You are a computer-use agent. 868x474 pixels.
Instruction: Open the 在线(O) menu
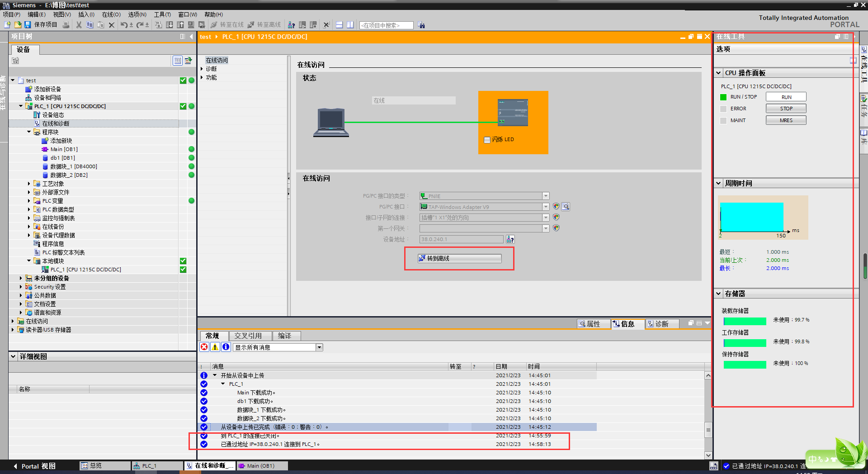coord(111,14)
